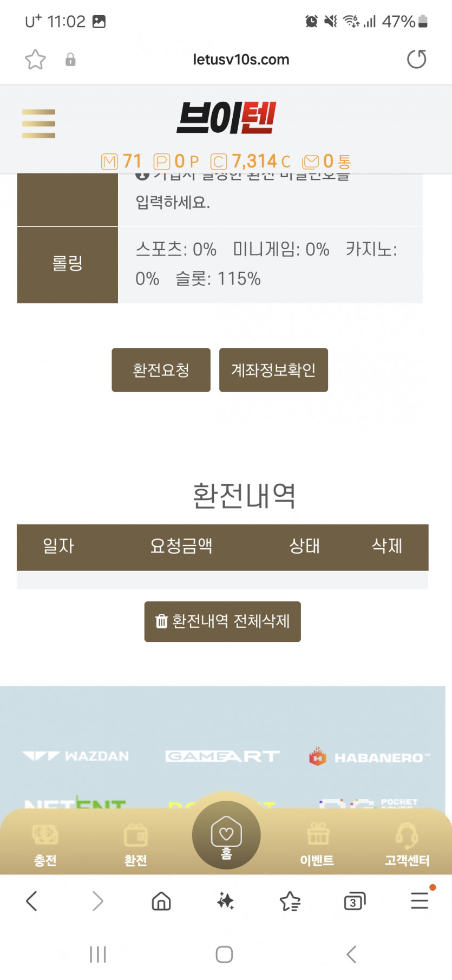Tap the letusv10s.com address bar

pyautogui.click(x=241, y=60)
